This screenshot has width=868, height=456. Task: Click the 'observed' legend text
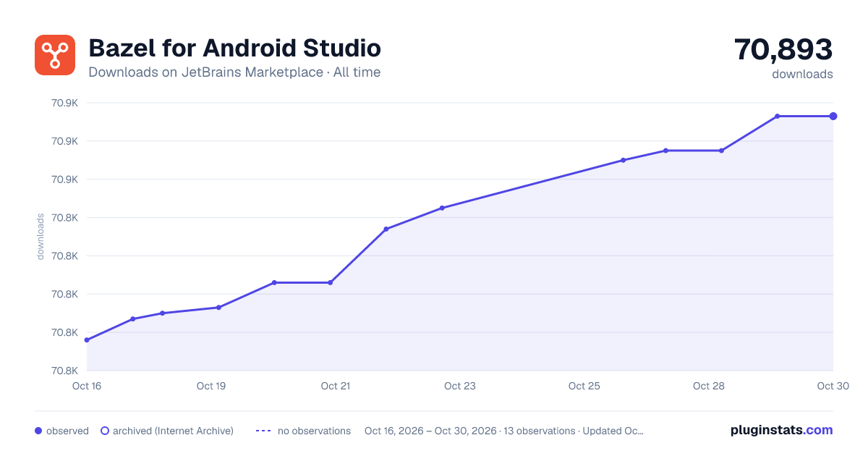pos(67,431)
